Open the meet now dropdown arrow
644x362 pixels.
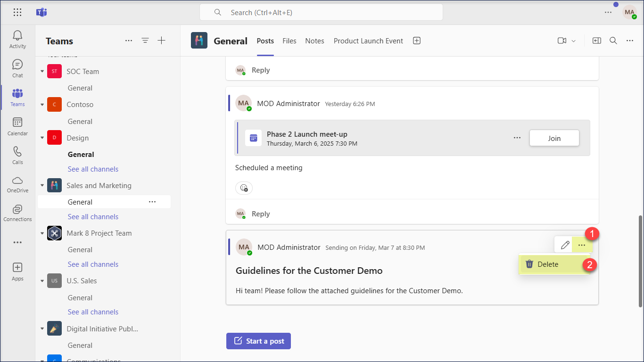574,41
